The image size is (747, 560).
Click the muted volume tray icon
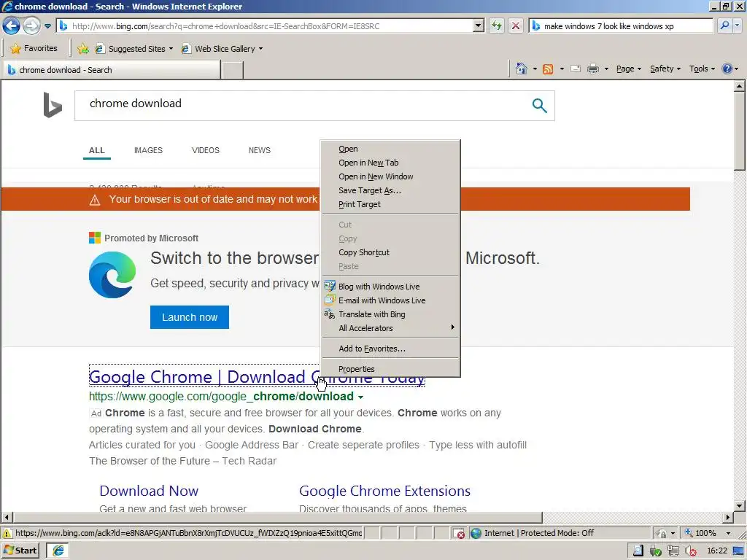690,551
